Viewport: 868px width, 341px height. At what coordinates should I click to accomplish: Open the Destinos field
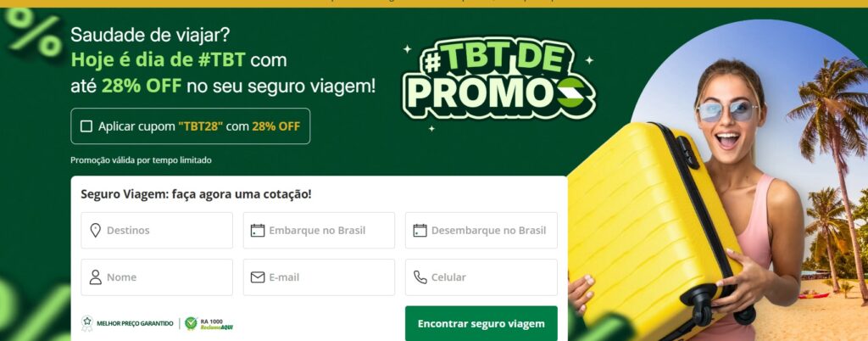pos(157,230)
